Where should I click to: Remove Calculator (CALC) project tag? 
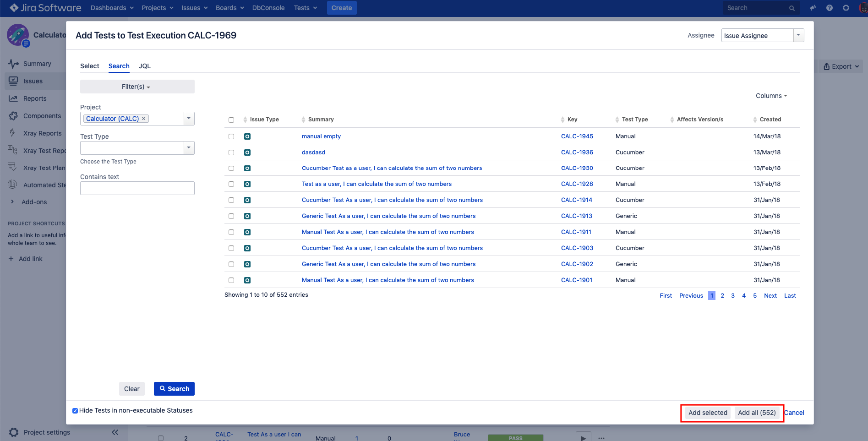click(x=144, y=119)
